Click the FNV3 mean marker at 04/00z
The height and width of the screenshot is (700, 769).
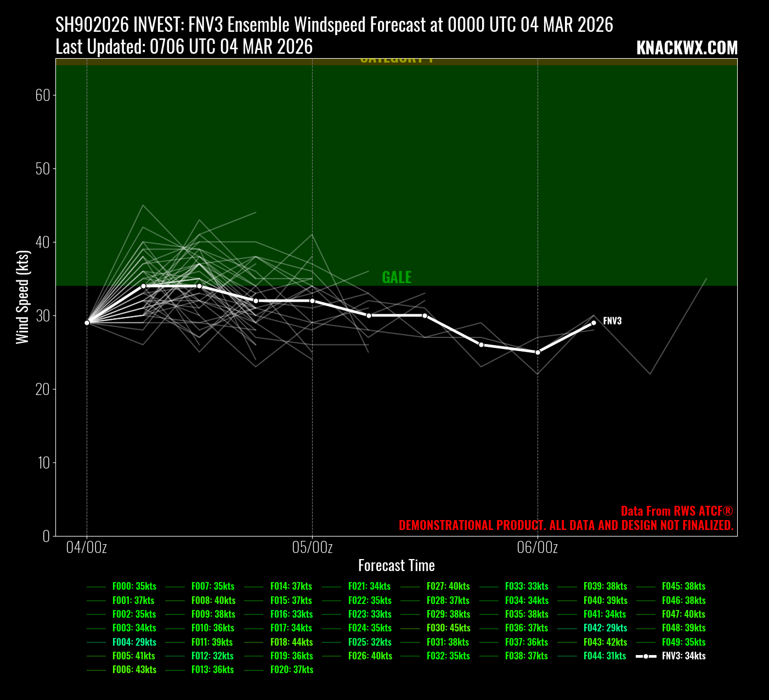click(87, 323)
